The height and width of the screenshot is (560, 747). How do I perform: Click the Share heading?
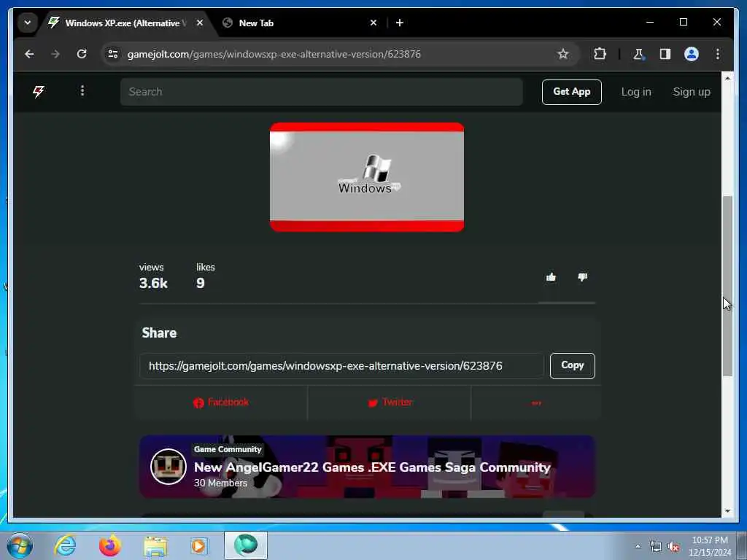point(159,332)
